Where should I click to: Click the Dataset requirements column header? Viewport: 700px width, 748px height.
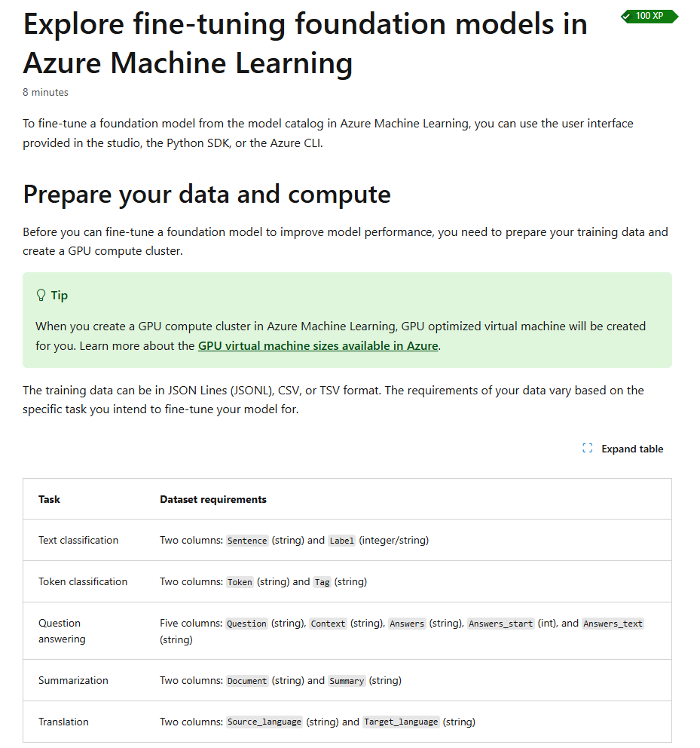213,499
